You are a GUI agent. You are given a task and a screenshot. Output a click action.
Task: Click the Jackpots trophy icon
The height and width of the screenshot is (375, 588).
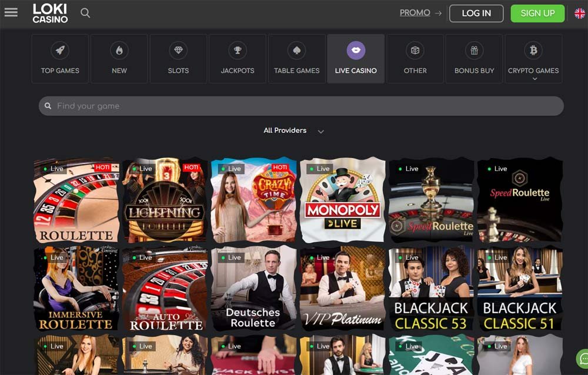point(238,50)
